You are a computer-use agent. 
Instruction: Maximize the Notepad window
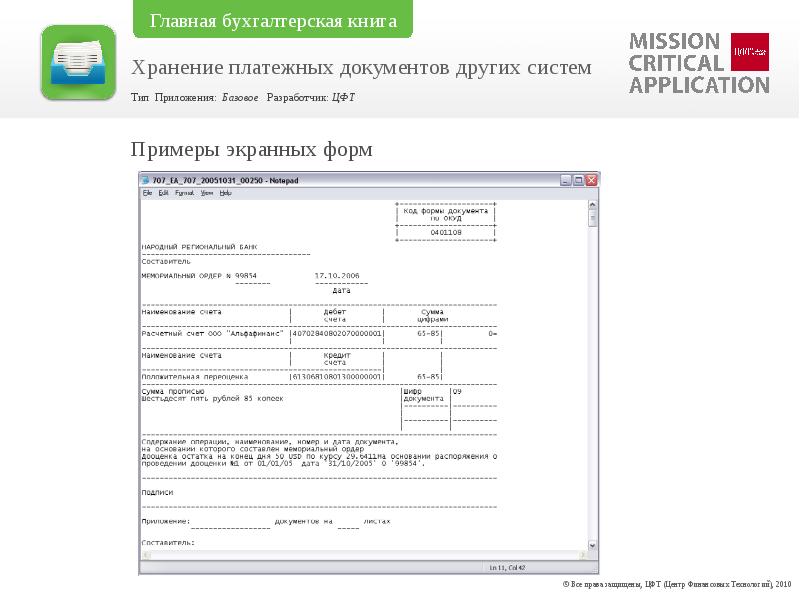[579, 180]
